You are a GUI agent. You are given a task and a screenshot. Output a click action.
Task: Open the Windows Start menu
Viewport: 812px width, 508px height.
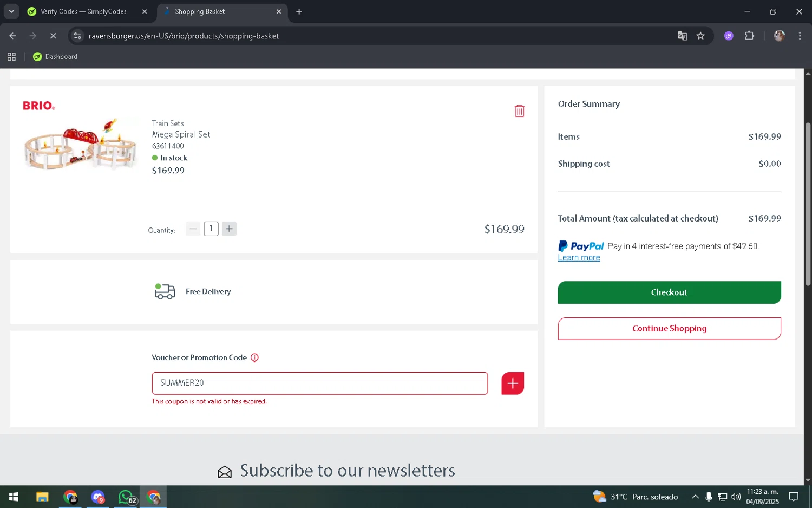coord(14,497)
